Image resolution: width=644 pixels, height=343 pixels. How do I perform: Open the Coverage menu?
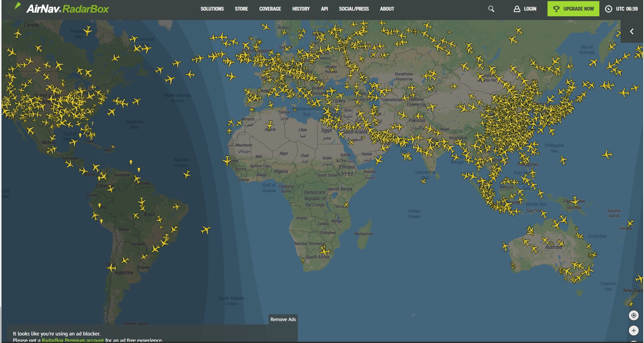click(270, 9)
